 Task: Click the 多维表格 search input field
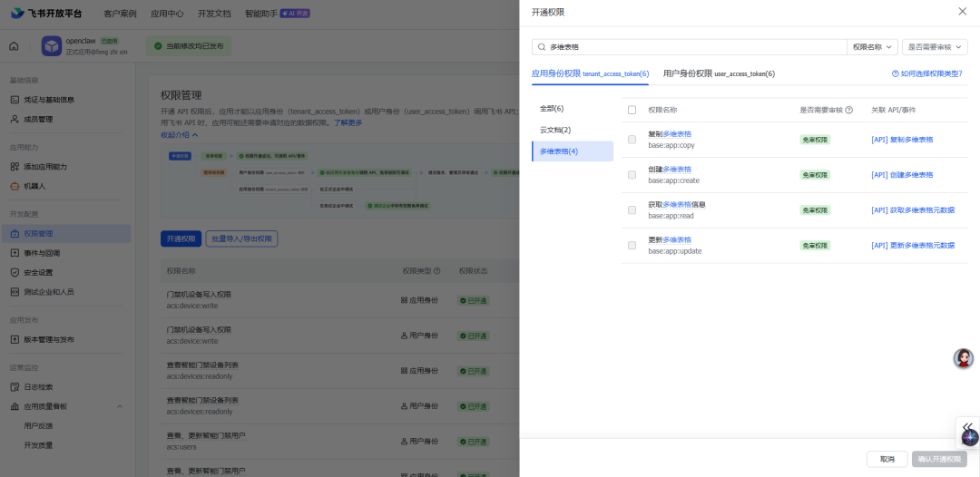(x=694, y=47)
